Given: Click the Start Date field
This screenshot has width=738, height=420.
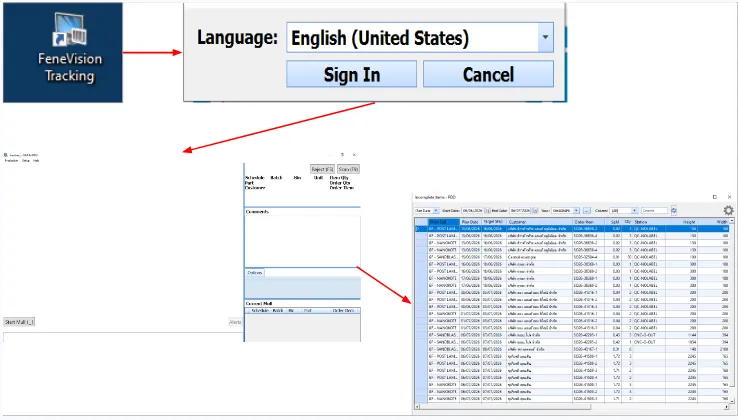Looking at the screenshot, I should tap(473, 210).
